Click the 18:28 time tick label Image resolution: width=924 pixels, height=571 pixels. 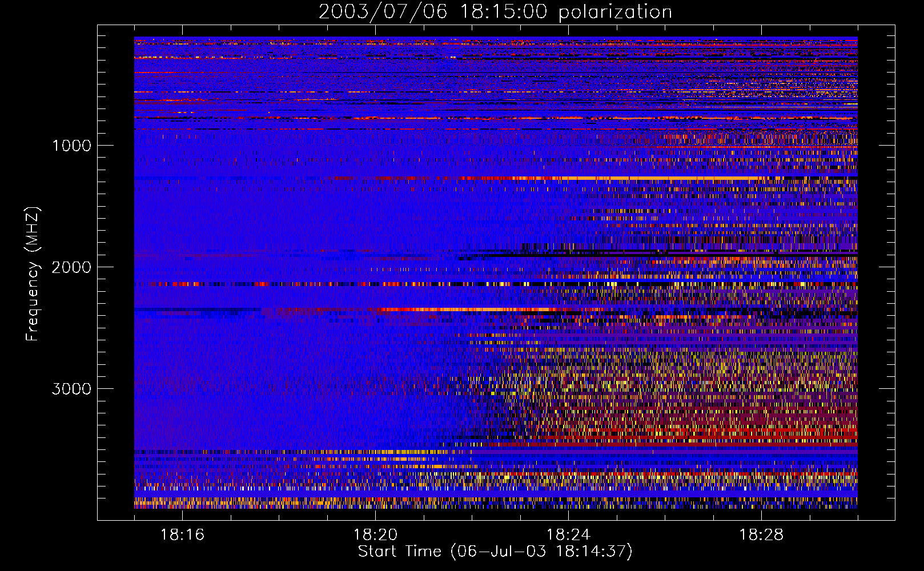coord(761,535)
